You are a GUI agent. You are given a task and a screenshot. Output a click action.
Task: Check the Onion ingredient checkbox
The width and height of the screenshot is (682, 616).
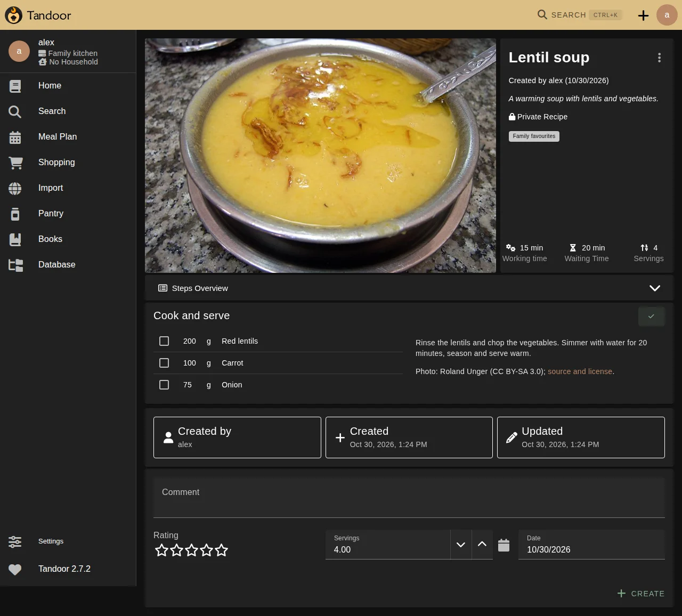(x=164, y=385)
